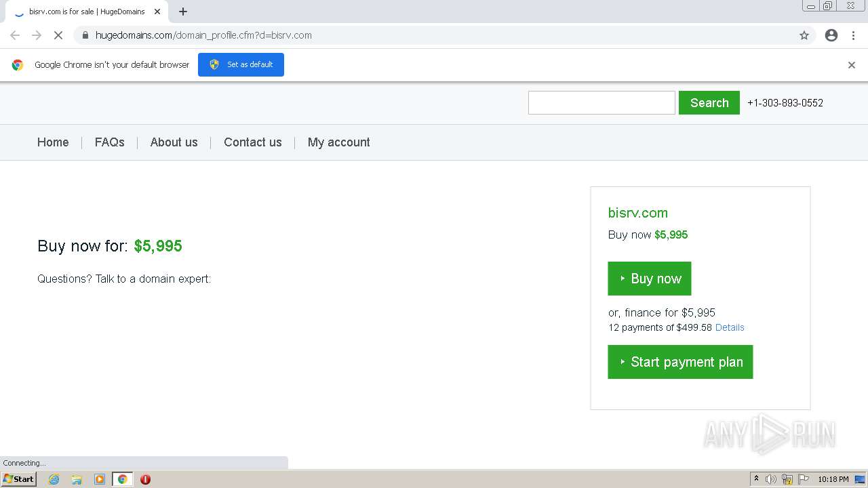This screenshot has width=868, height=488.
Task: Open the Home navigation link
Action: click(53, 142)
